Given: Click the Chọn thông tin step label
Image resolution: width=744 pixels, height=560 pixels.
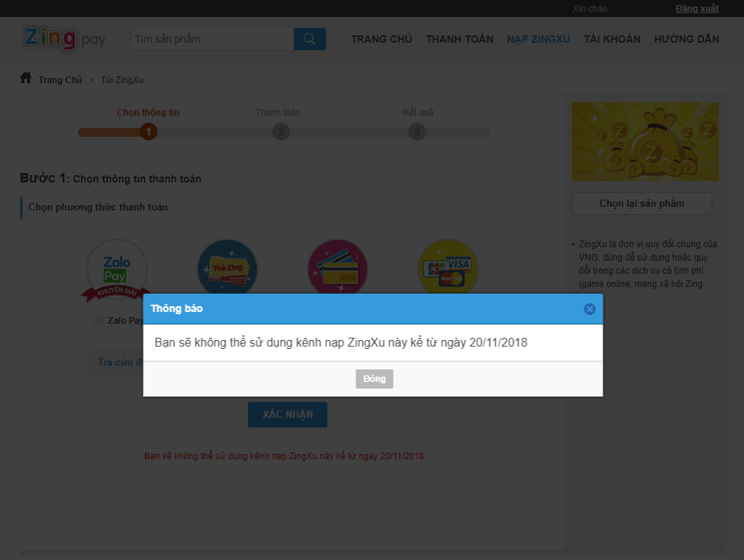Looking at the screenshot, I should (148, 112).
